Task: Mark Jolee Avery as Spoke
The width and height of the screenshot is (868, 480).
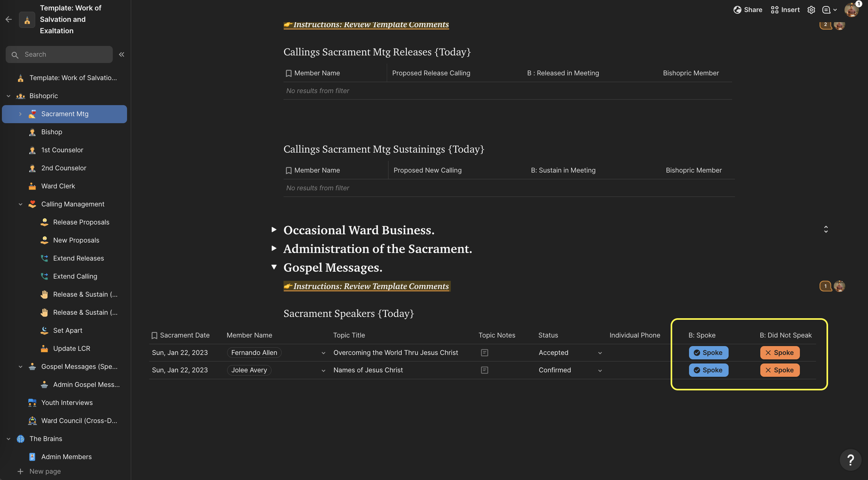Action: [x=708, y=370]
